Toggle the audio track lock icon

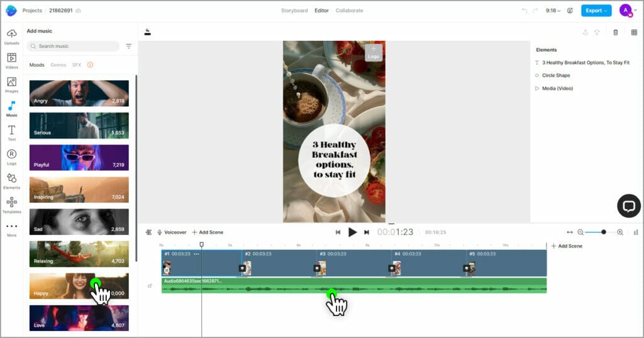[x=150, y=285]
